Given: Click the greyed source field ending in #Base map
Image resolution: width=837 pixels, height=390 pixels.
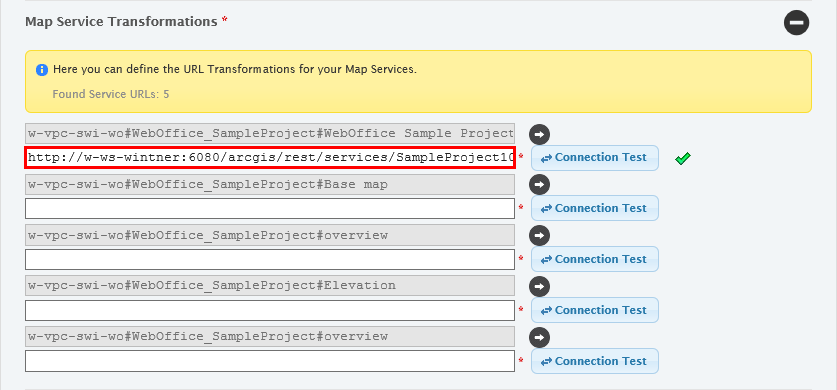Looking at the screenshot, I should coord(270,185).
